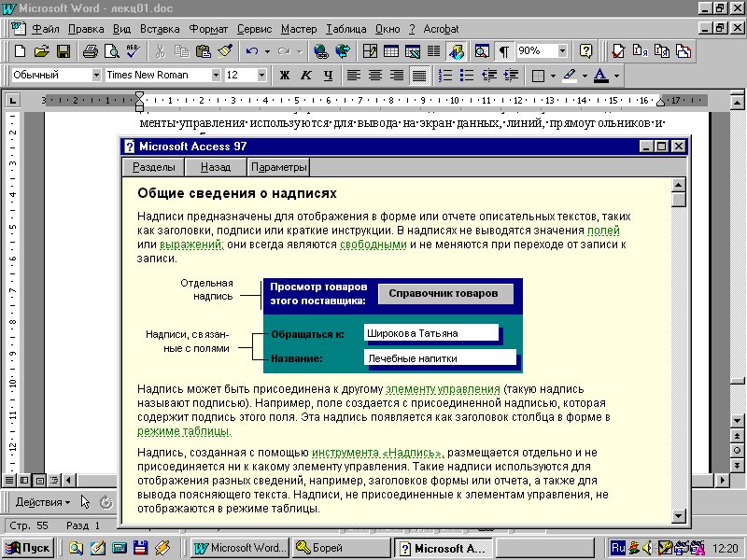Screen dimensions: 747x560
Task: Click the help window vertical scrollbar thumb
Action: click(x=679, y=199)
